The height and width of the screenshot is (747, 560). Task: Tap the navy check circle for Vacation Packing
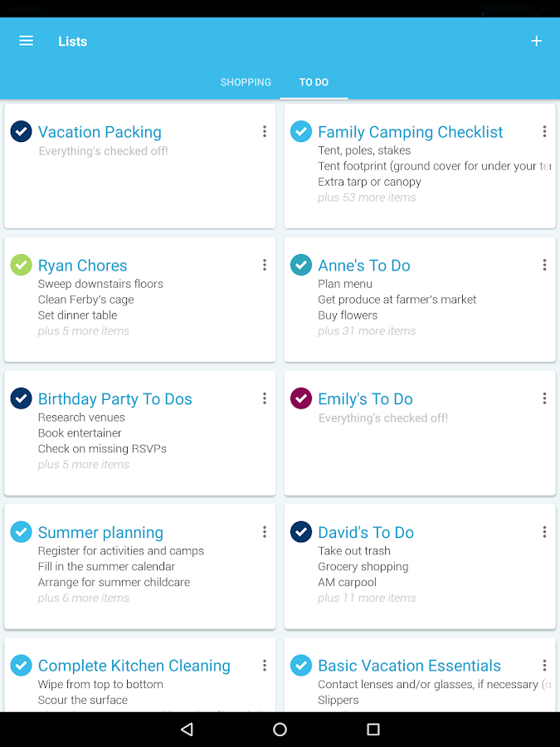click(21, 131)
